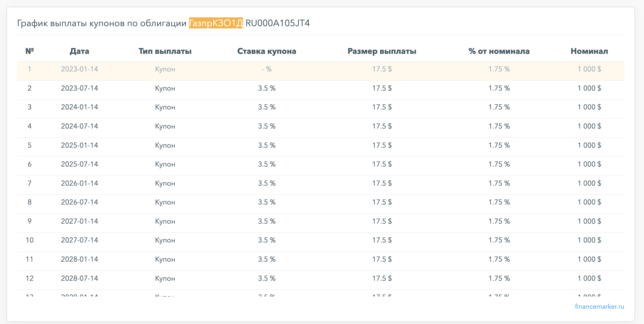Click the 17.5 $ payout in the 2023-01-14 row
This screenshot has height=324, width=644.
(x=382, y=69)
